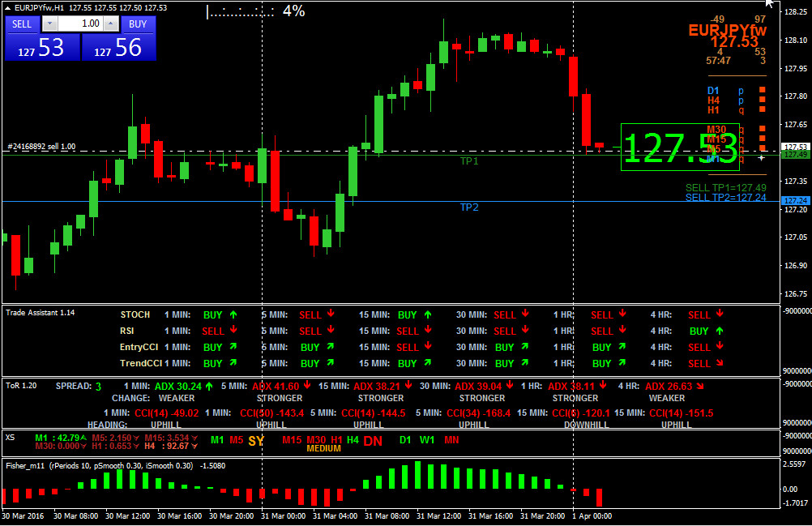The image size is (812, 526).
Task: Click the RSI 1 MIN red down arrow
Action: (x=233, y=330)
